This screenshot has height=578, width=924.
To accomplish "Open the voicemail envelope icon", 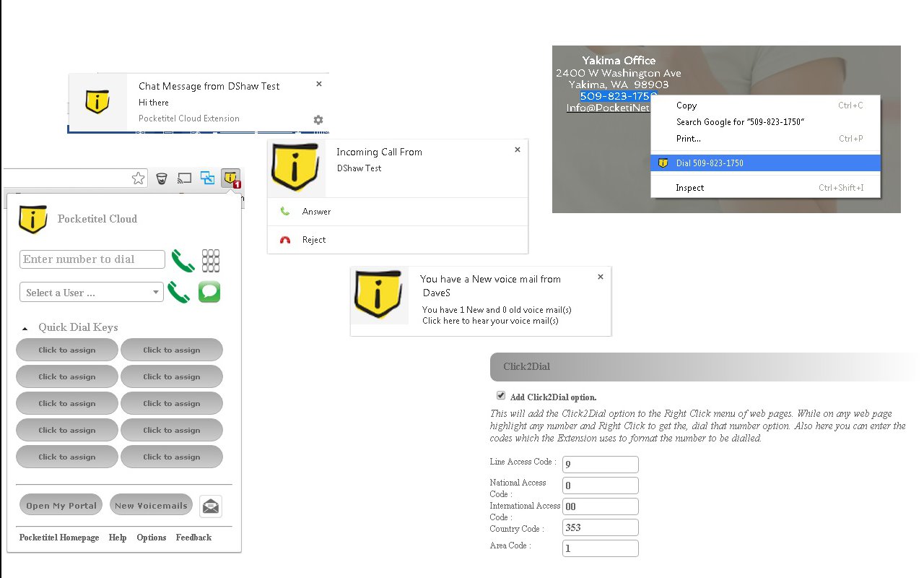I will pos(211,506).
